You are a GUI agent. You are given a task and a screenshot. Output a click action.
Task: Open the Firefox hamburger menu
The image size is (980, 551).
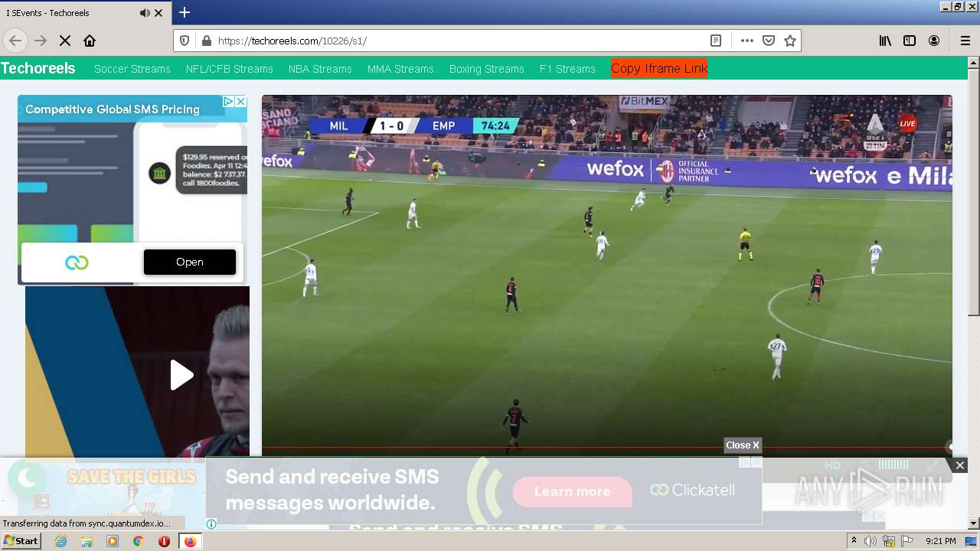(x=965, y=41)
